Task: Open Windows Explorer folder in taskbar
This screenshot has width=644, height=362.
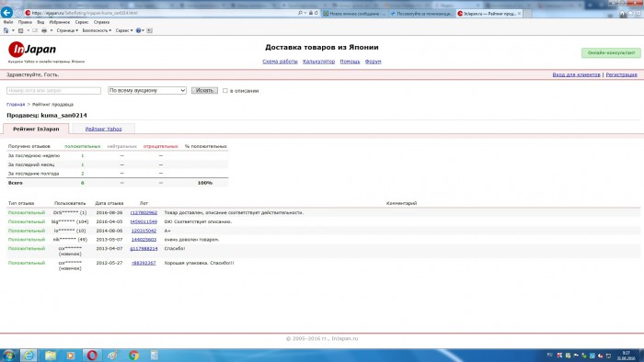Action: point(51,355)
